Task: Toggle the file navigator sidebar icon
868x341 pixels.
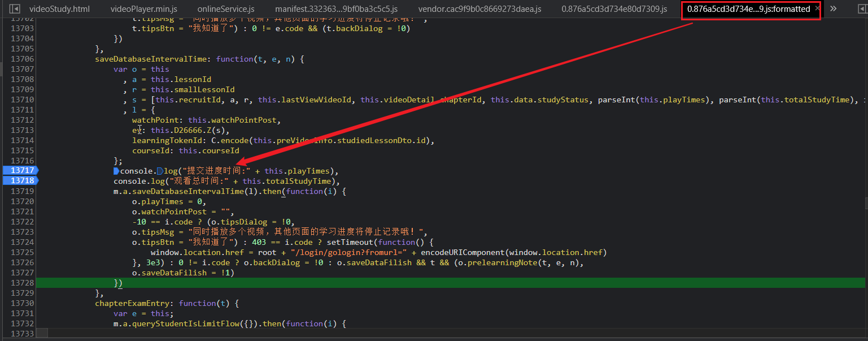Action: tap(15, 9)
